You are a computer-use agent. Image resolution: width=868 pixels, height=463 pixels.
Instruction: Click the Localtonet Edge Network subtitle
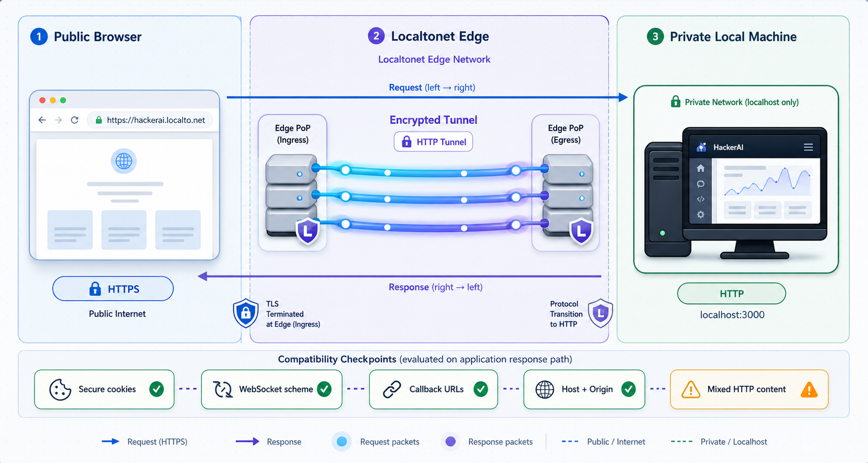coord(434,59)
